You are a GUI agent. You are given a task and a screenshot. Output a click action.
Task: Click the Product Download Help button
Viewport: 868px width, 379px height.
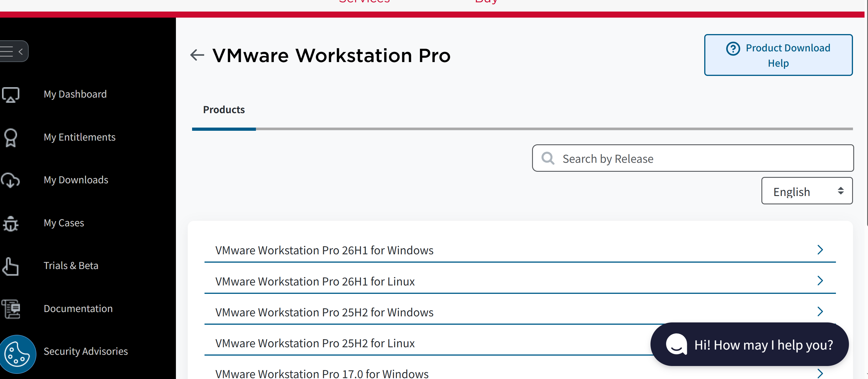pyautogui.click(x=778, y=55)
